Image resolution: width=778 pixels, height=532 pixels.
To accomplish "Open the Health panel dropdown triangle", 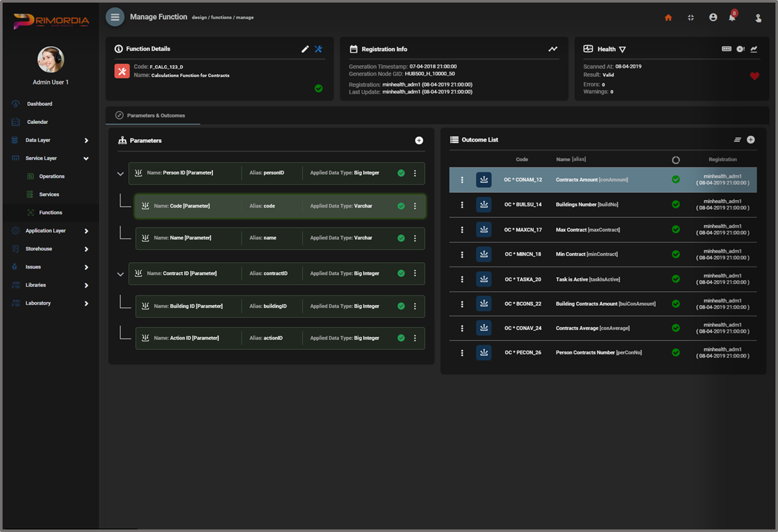I will [x=622, y=49].
